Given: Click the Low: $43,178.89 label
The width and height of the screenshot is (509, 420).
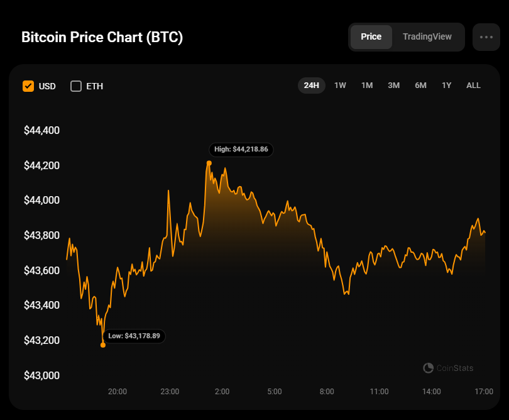Looking at the screenshot, I should coord(134,336).
